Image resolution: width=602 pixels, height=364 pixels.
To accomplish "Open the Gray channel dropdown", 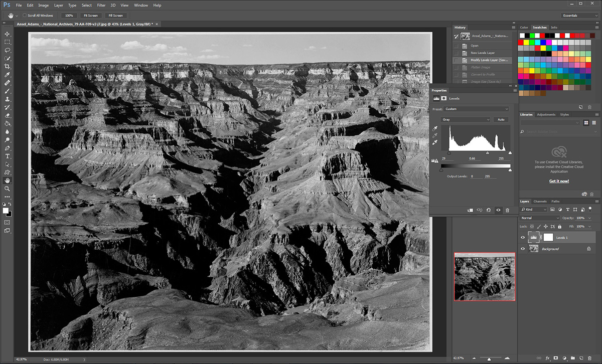I will click(x=466, y=120).
